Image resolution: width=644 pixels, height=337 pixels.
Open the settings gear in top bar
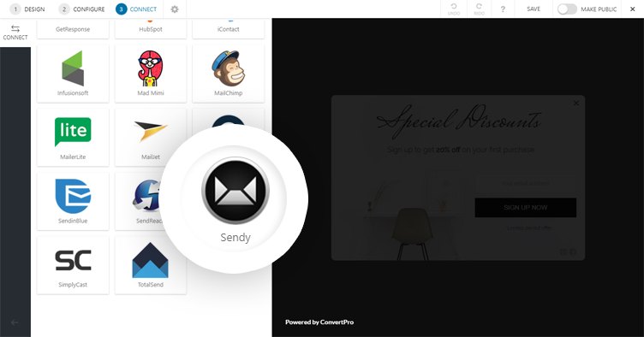(175, 9)
